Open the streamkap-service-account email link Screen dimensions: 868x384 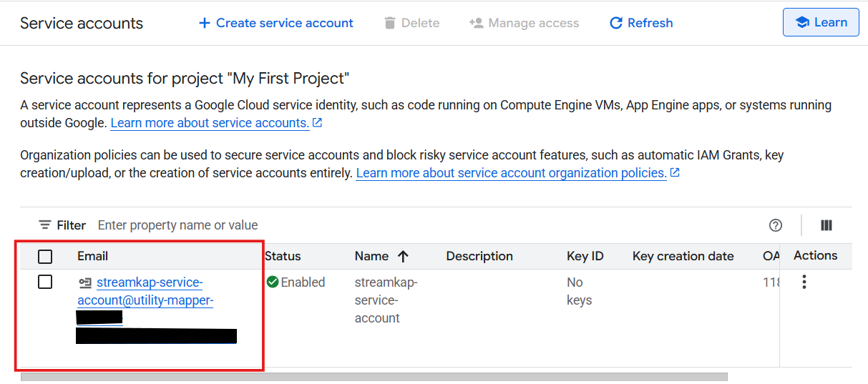(x=145, y=292)
